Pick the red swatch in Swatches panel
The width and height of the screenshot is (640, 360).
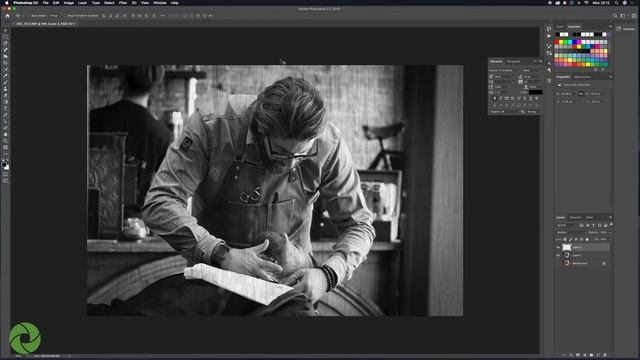pos(557,42)
